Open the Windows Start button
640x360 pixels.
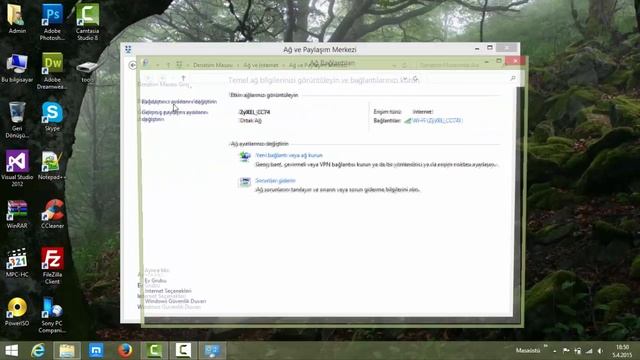pyautogui.click(x=11, y=351)
